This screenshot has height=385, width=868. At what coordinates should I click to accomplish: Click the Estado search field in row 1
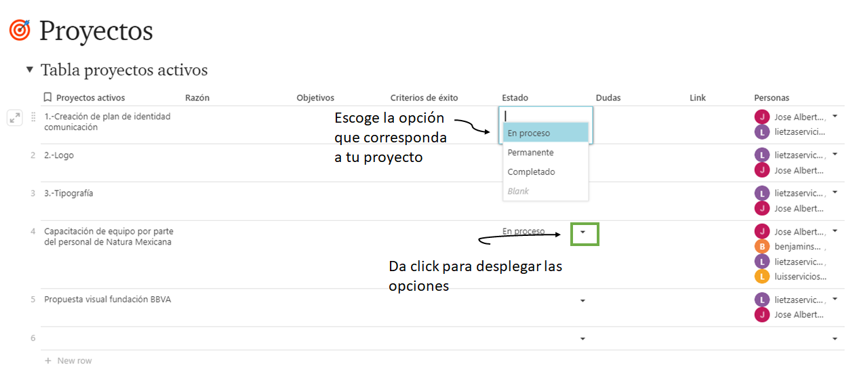pos(545,115)
